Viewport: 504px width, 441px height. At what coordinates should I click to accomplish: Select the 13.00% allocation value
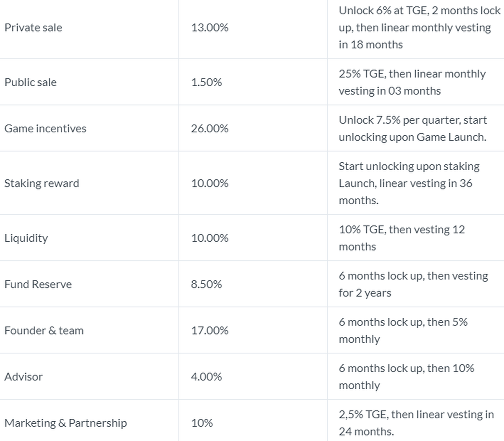point(210,28)
